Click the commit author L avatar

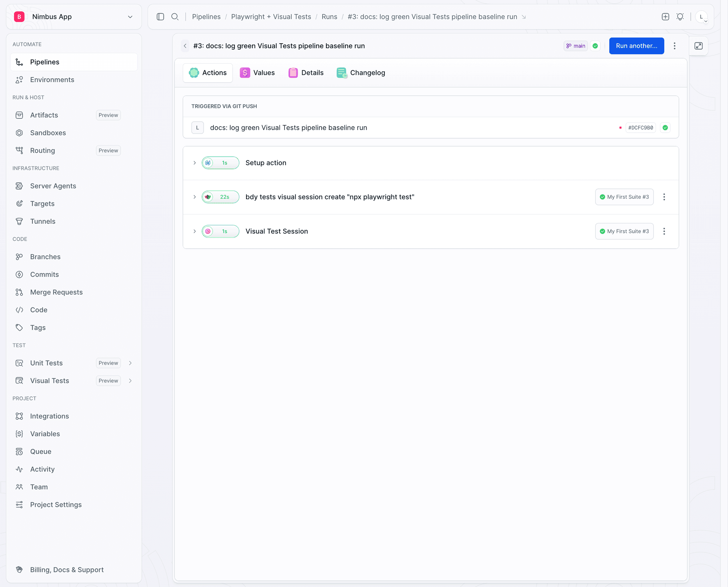tap(198, 128)
